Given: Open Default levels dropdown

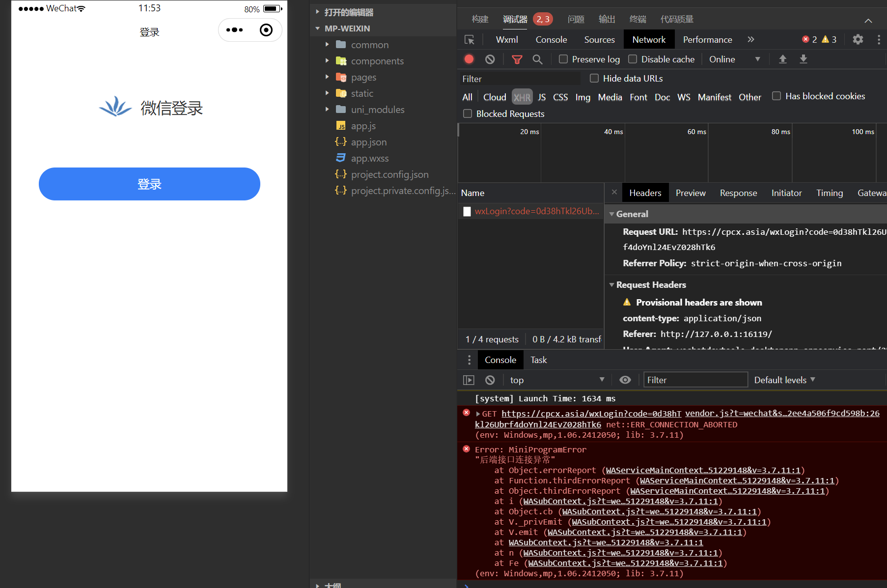Looking at the screenshot, I should click(784, 380).
